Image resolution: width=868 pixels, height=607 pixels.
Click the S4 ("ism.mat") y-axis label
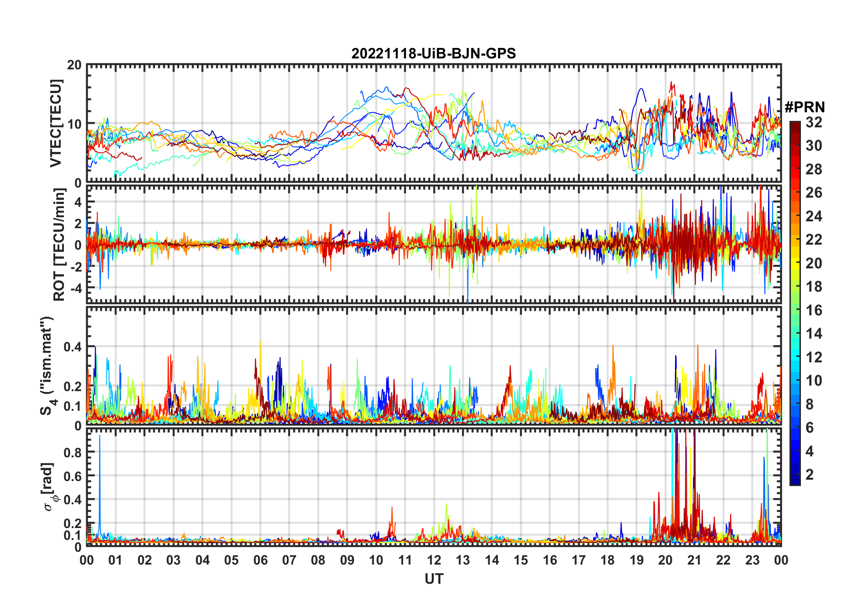[47, 366]
